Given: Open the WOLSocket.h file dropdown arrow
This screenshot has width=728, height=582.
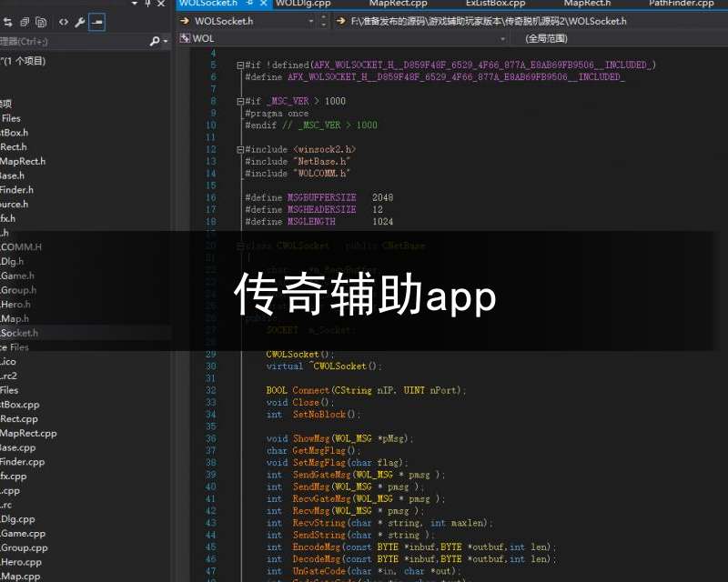Looking at the screenshot, I should coord(311,21).
